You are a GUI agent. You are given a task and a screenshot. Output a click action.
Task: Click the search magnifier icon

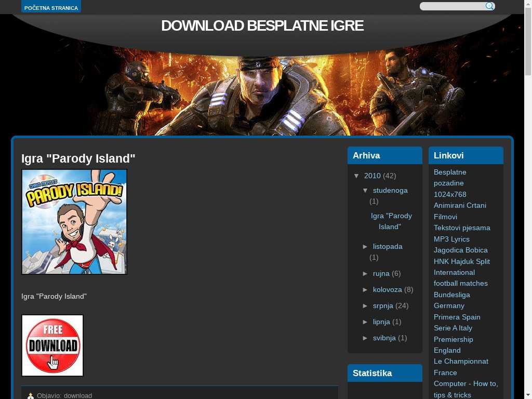(489, 6)
